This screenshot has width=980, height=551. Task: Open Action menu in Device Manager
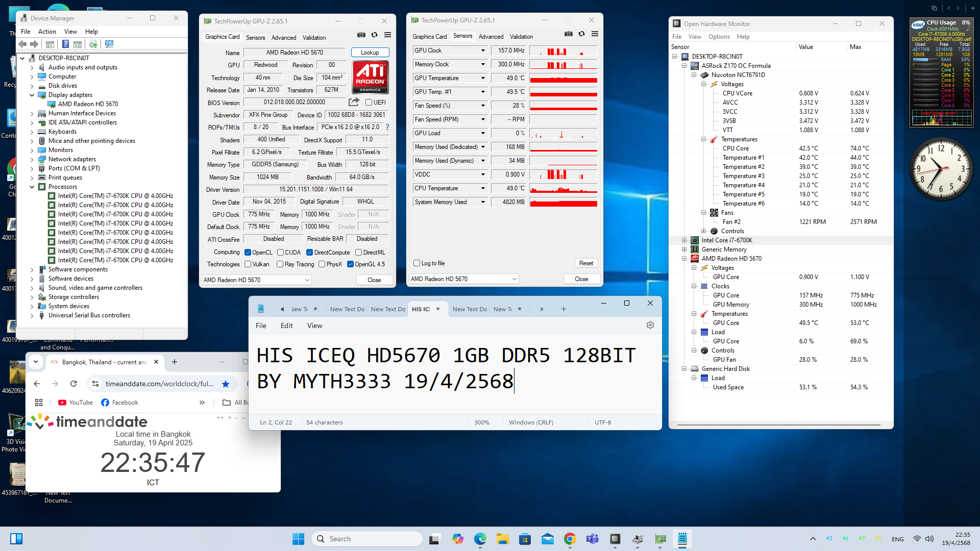47,32
